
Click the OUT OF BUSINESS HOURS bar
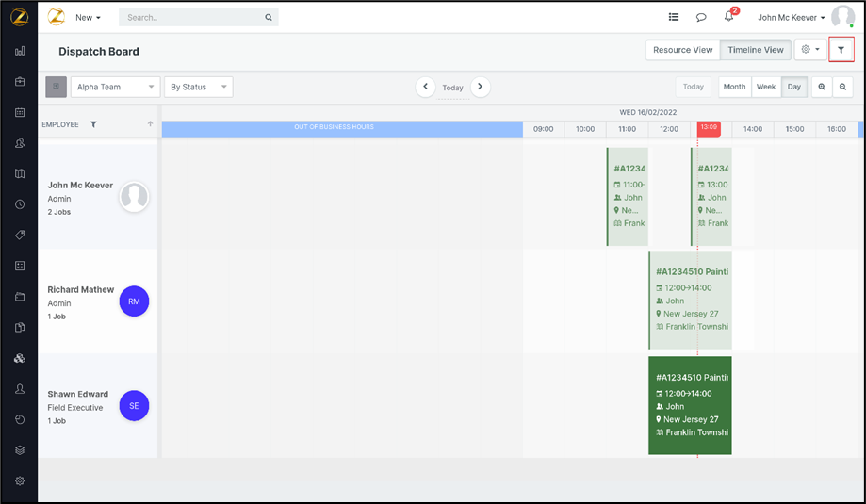point(342,129)
